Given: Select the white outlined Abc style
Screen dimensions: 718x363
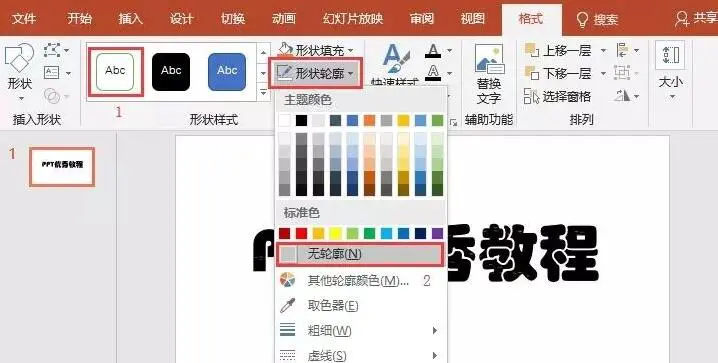Looking at the screenshot, I should click(115, 71).
